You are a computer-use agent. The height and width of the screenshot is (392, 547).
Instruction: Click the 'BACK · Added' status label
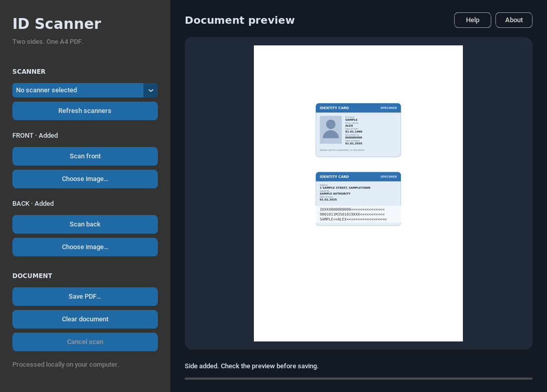[x=33, y=203]
